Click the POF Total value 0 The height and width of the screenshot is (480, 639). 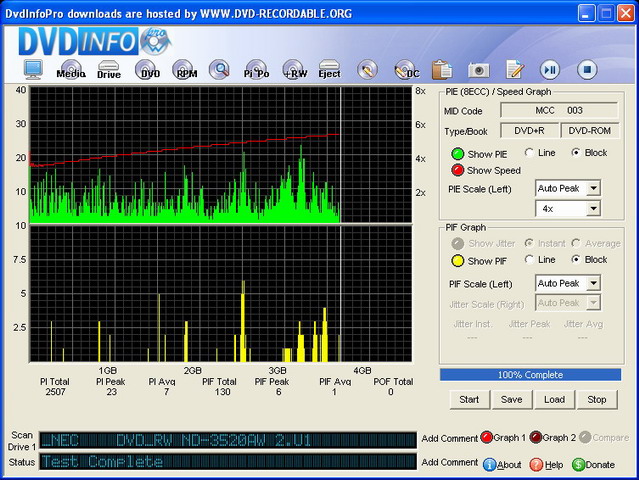(390, 392)
